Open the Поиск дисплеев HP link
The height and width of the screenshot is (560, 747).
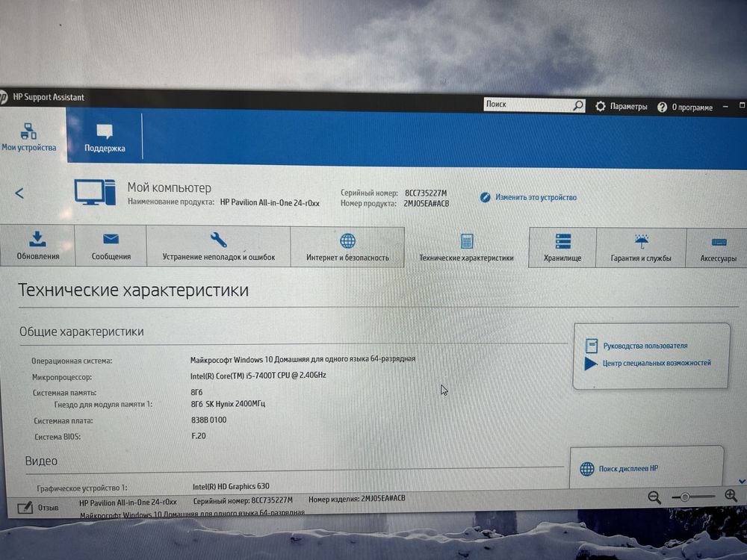[x=628, y=469]
